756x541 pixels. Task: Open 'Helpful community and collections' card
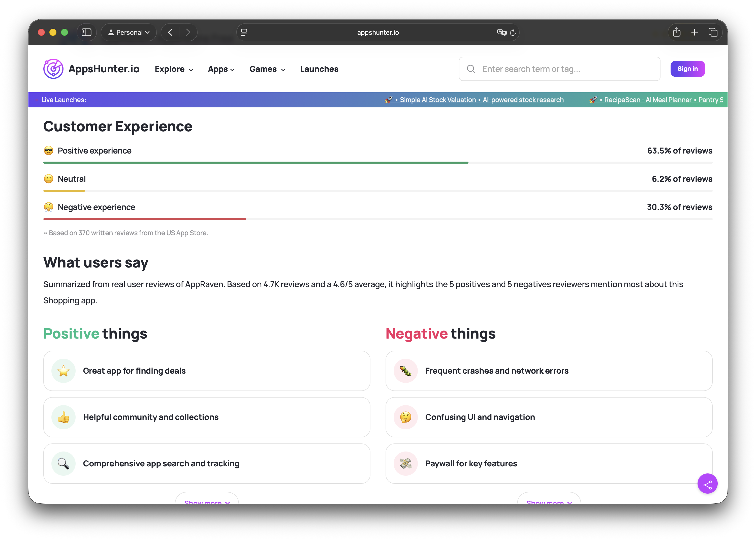[207, 417]
